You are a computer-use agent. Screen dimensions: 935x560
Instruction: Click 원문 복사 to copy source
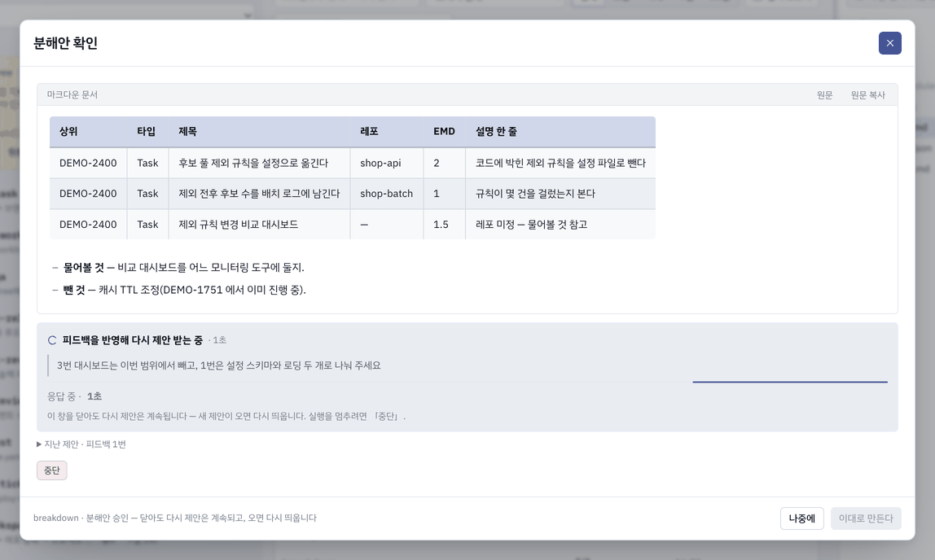867,94
